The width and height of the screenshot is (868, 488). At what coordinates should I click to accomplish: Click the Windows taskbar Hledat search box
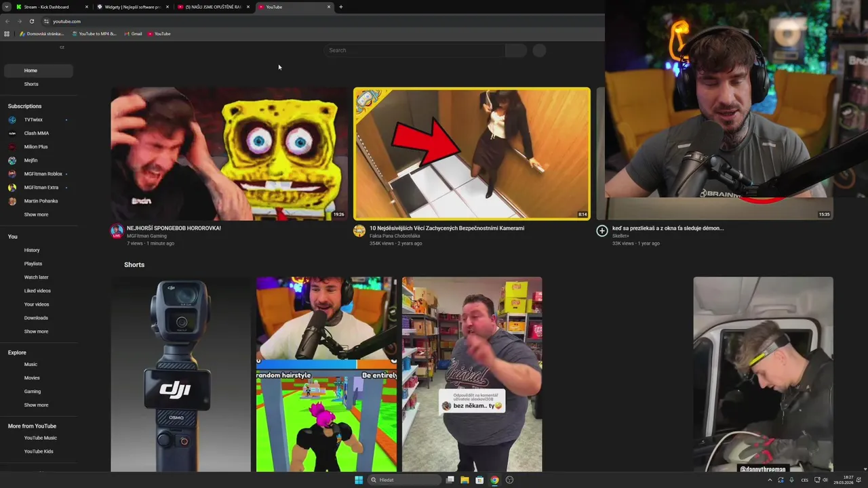point(404,480)
